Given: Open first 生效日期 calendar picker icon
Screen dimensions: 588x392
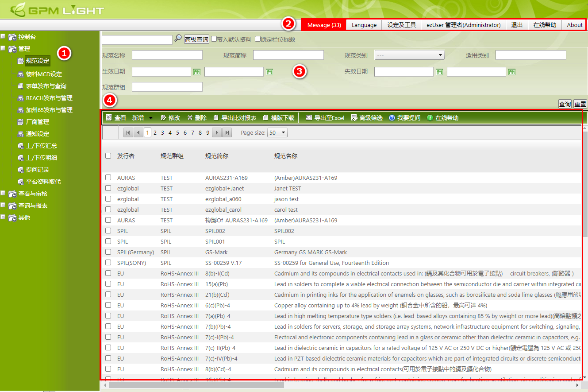Looking at the screenshot, I should tap(197, 72).
